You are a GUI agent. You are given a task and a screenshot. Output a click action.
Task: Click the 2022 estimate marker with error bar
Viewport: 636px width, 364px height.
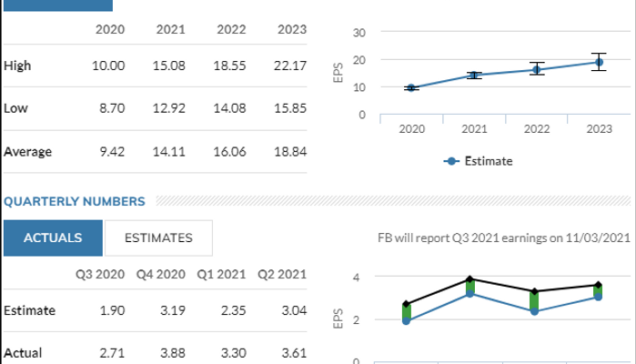537,69
